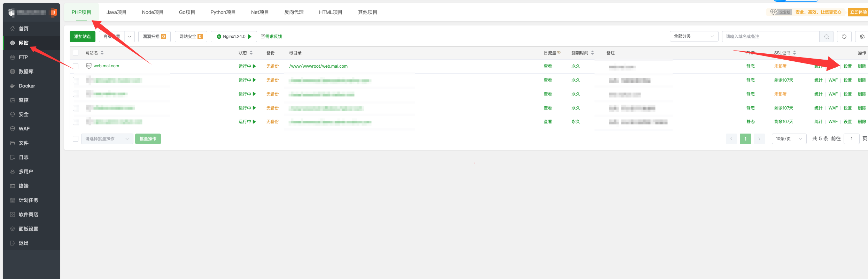Click the green 添加站点 button
This screenshot has height=279, width=868.
[x=83, y=37]
